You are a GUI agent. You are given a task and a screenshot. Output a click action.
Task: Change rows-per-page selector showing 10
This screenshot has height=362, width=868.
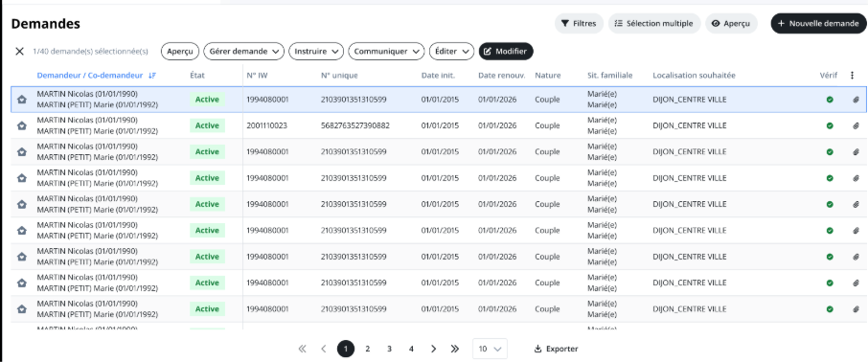490,349
